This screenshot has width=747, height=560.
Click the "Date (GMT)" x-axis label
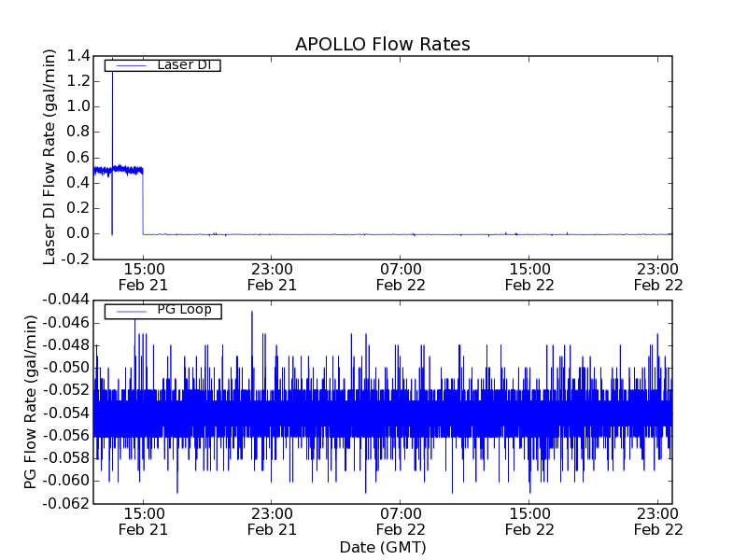383,547
